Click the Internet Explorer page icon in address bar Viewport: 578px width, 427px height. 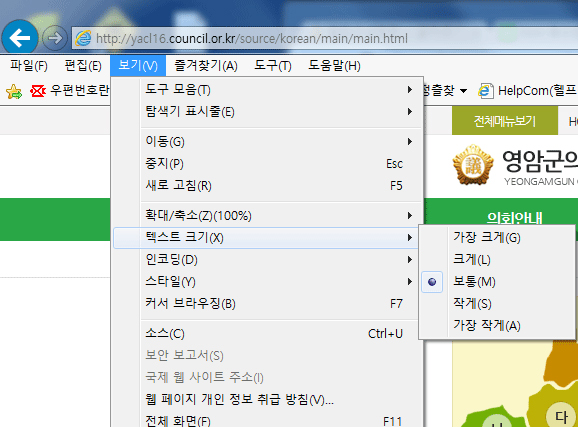coord(83,38)
